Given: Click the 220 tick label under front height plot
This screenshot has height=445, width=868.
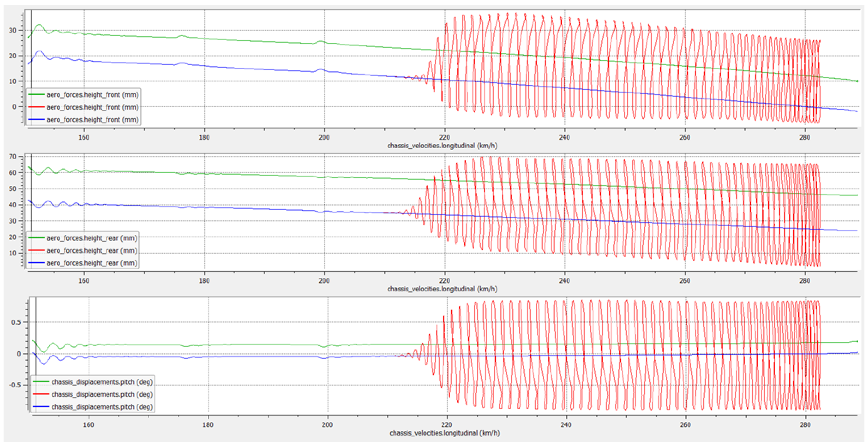Looking at the screenshot, I should coord(444,137).
